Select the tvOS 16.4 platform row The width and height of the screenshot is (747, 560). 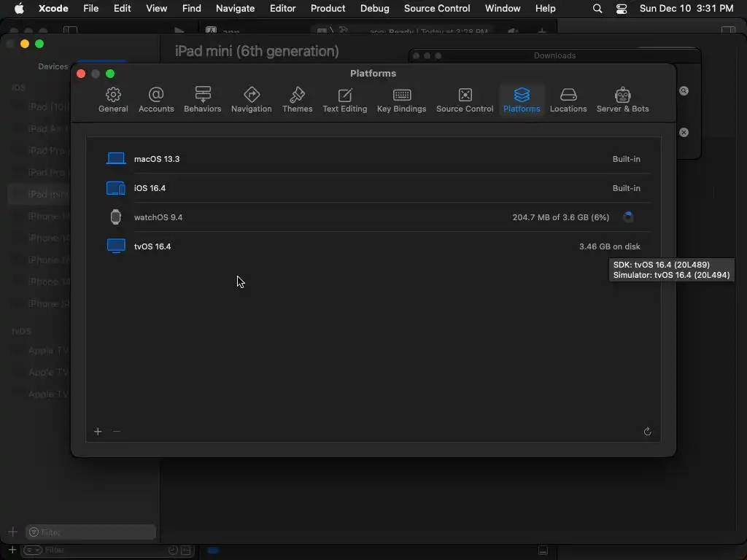click(x=373, y=246)
